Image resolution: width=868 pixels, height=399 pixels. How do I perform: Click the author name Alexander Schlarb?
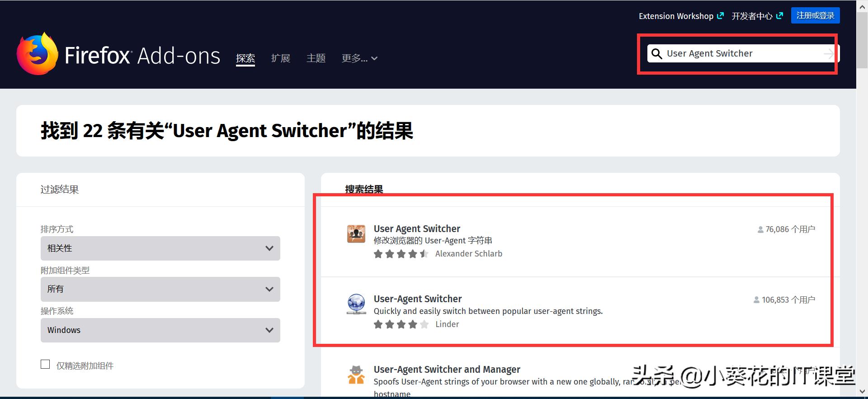469,254
